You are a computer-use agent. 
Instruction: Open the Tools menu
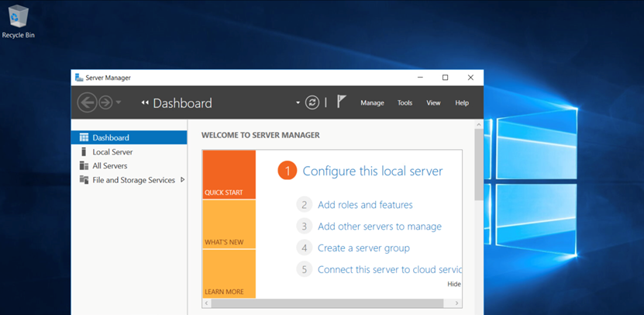coord(405,103)
